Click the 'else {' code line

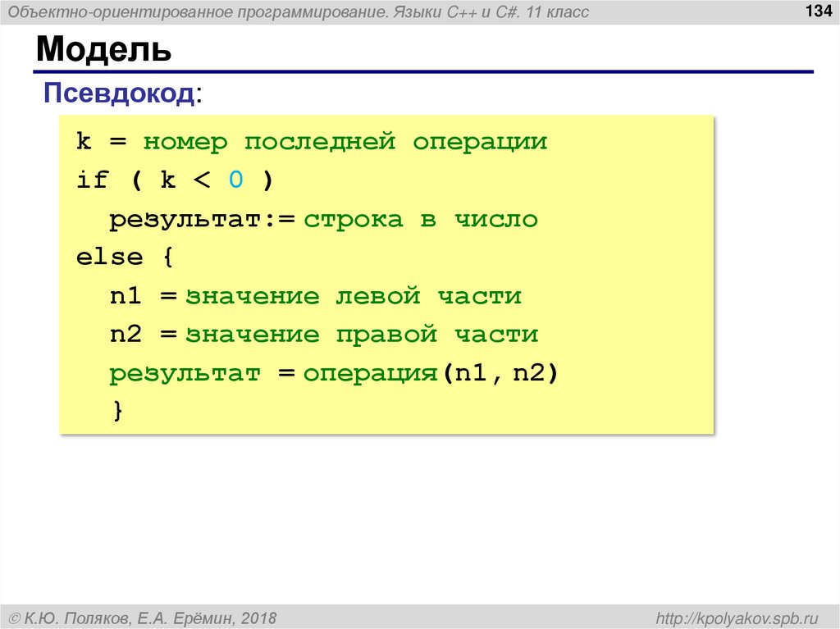tap(125, 258)
